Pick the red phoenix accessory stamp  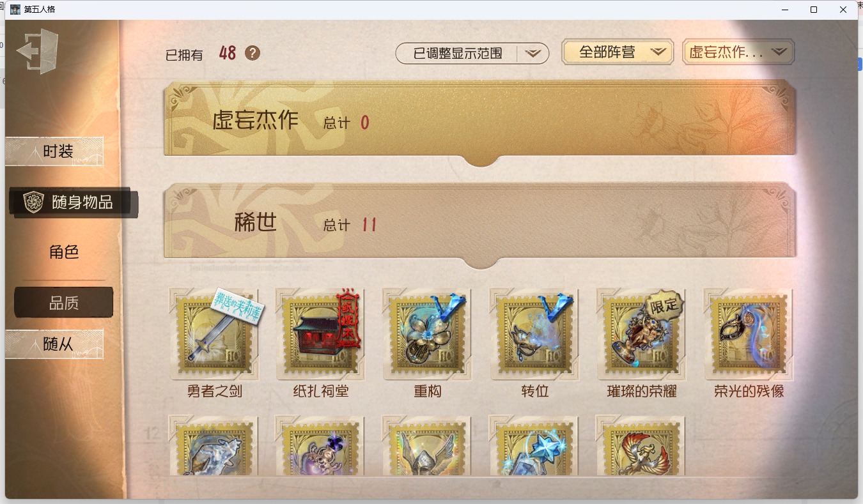tap(641, 445)
